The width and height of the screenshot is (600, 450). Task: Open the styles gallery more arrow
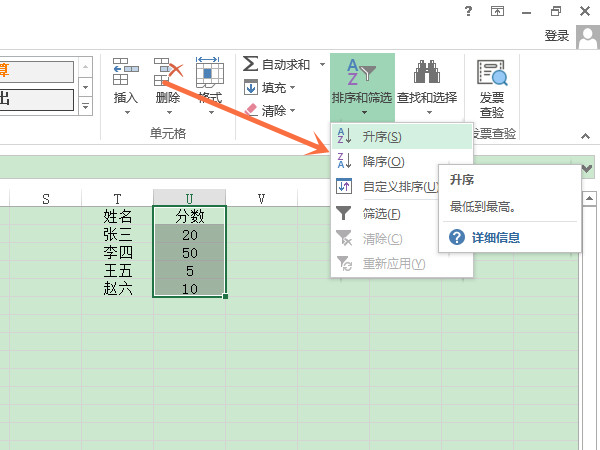point(85,106)
